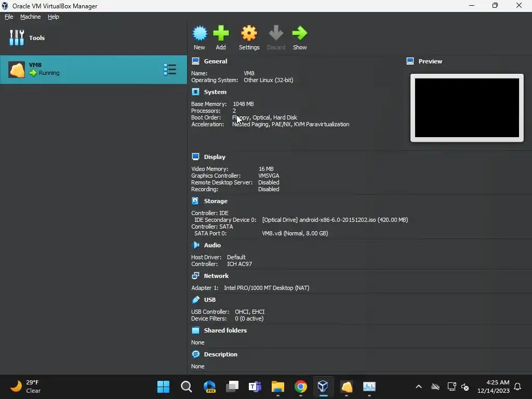Open notifications bell in system tray
532x399 pixels.
(x=517, y=387)
